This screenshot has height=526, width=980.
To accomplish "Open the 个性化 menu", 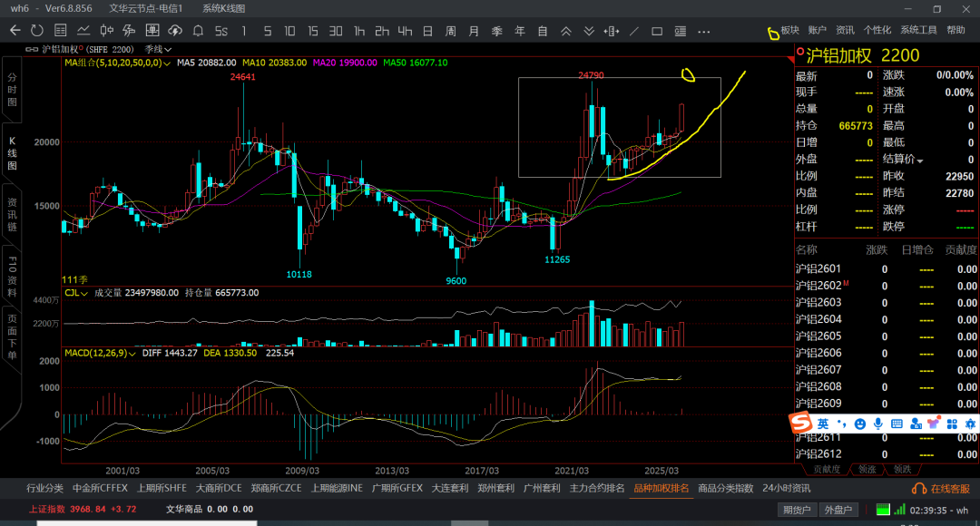I will [x=877, y=30].
